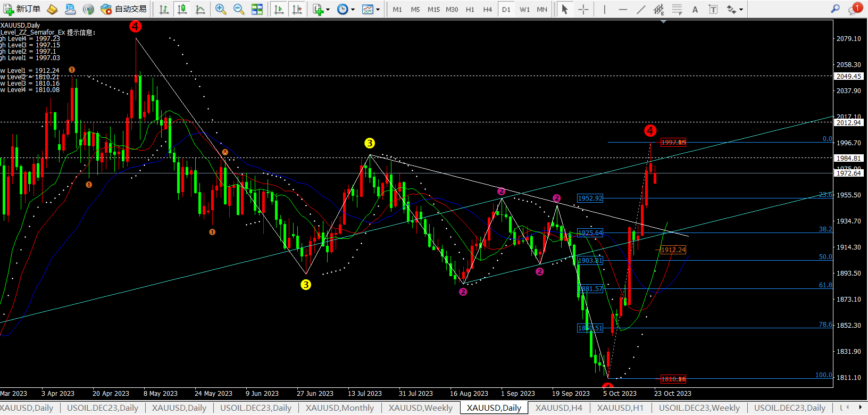The width and height of the screenshot is (868, 415).
Task: Click the 1903.81 price label on chart
Action: [x=590, y=261]
